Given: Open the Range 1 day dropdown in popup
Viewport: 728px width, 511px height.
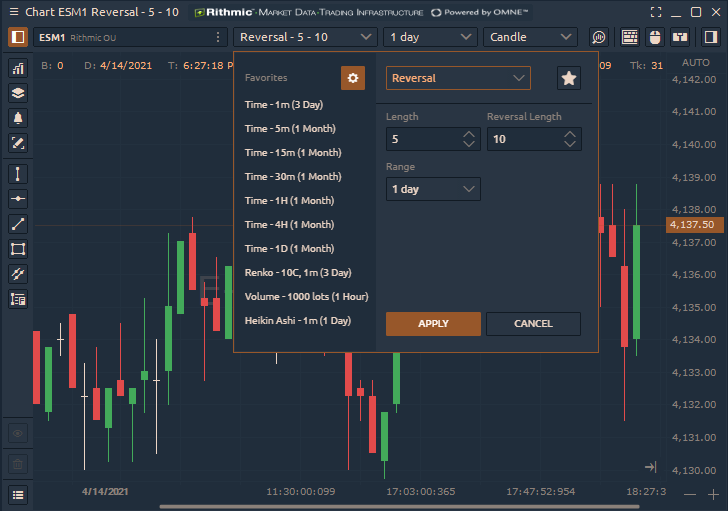Looking at the screenshot, I should coord(433,189).
